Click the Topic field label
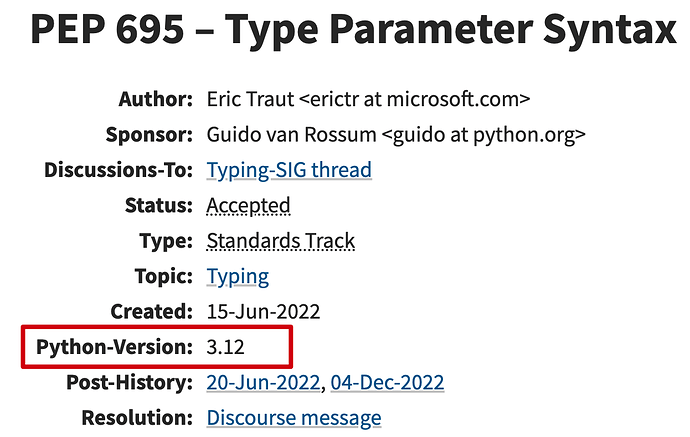Image resolution: width=690 pixels, height=437 pixels. [x=164, y=277]
